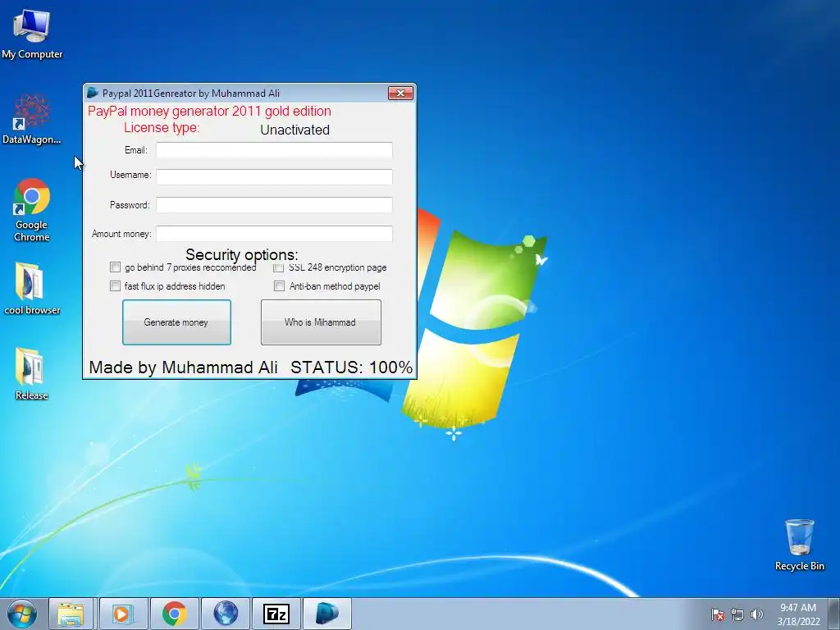Image resolution: width=840 pixels, height=630 pixels.
Task: Close the Paypal generator window
Action: point(400,93)
